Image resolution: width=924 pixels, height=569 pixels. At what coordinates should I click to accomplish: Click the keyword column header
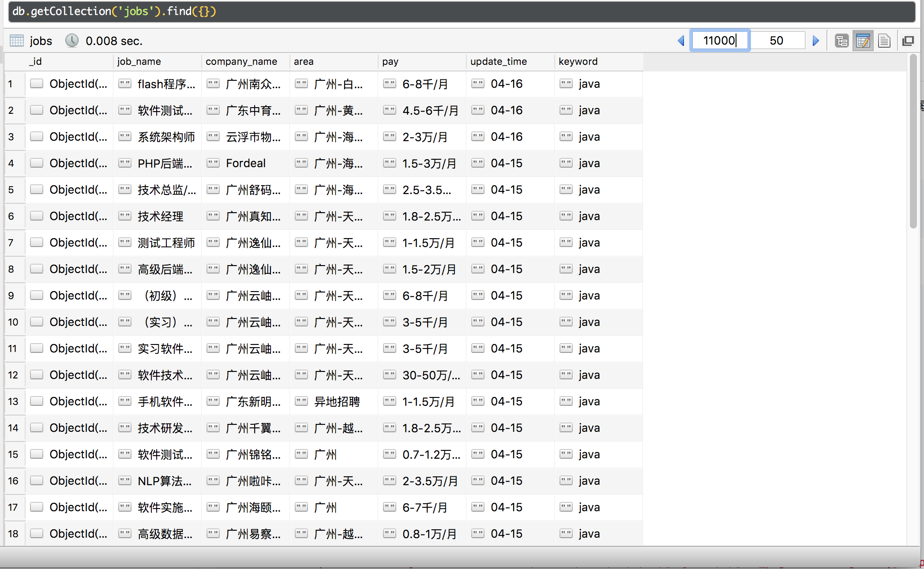click(x=578, y=62)
